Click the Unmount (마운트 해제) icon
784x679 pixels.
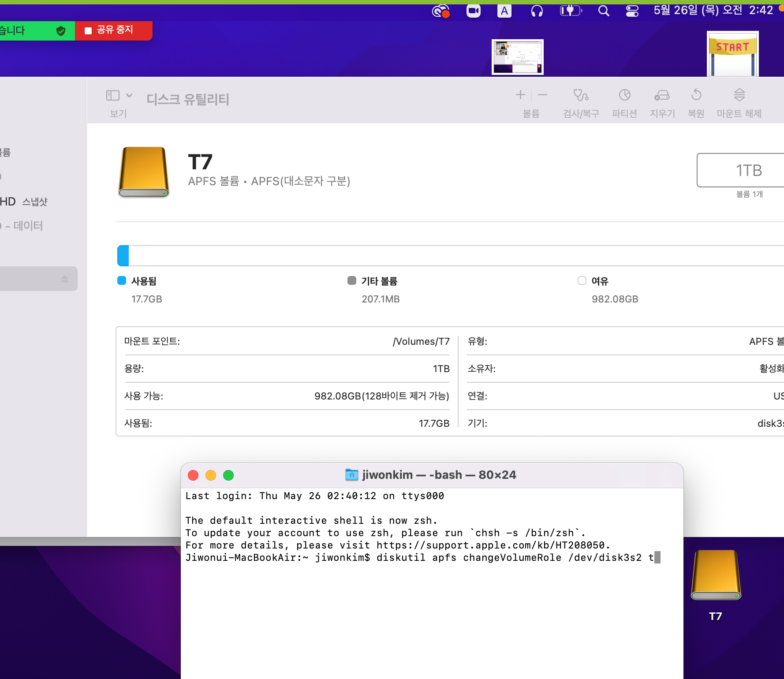tap(739, 95)
